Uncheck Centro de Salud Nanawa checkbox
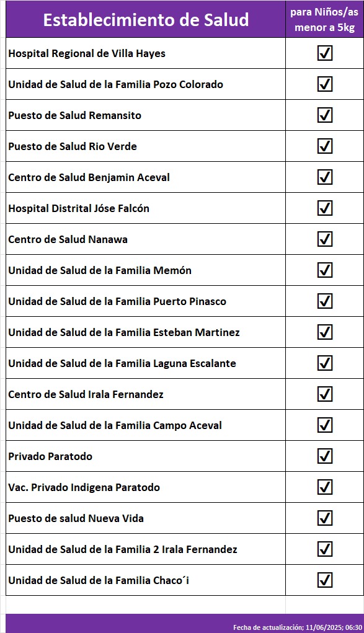 325,239
